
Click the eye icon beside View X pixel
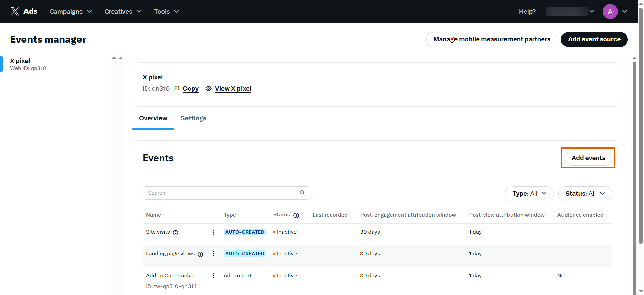point(209,89)
